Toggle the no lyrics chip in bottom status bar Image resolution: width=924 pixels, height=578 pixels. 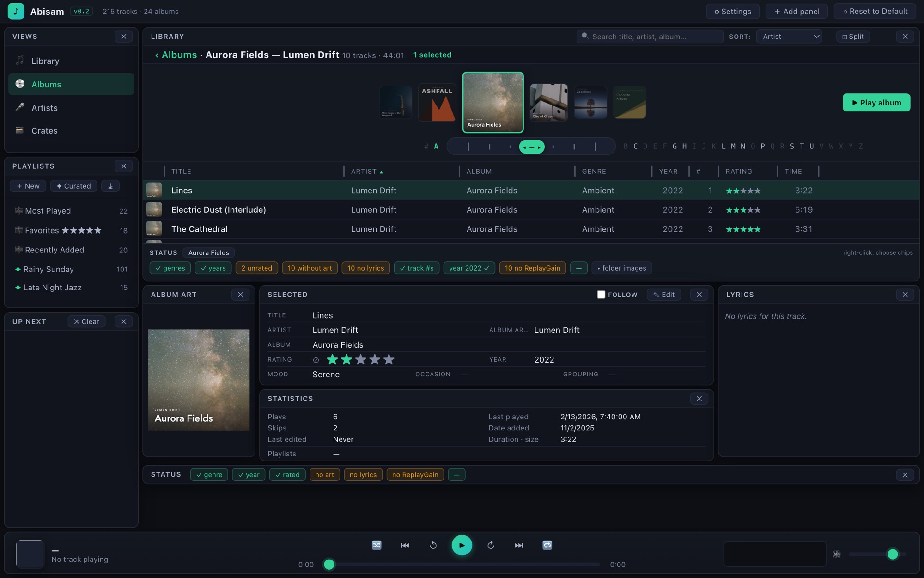[x=363, y=475]
